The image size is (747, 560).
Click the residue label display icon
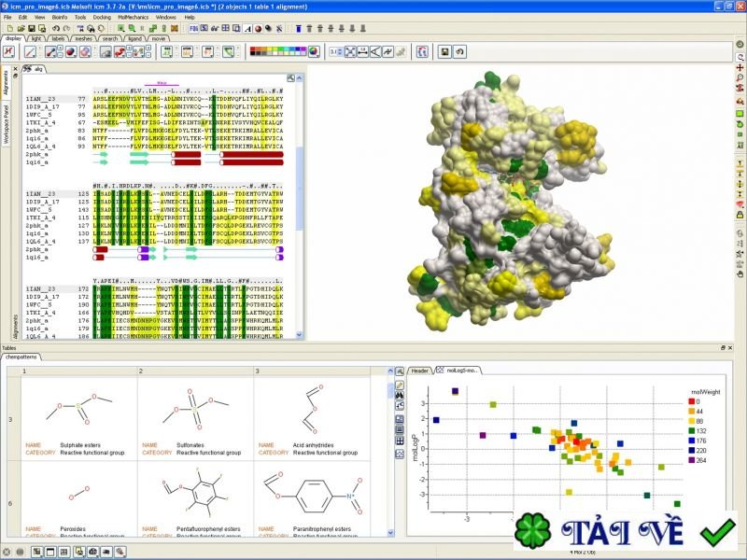pyautogui.click(x=166, y=51)
